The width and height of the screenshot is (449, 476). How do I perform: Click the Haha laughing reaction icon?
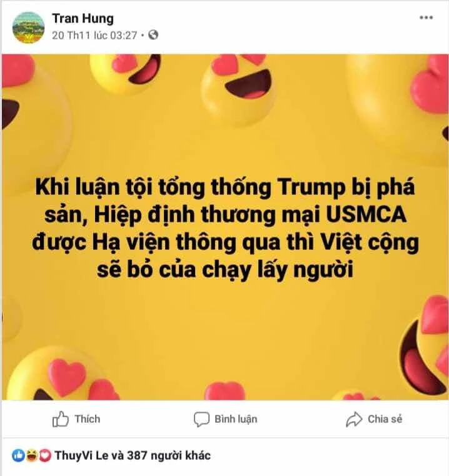(x=31, y=455)
